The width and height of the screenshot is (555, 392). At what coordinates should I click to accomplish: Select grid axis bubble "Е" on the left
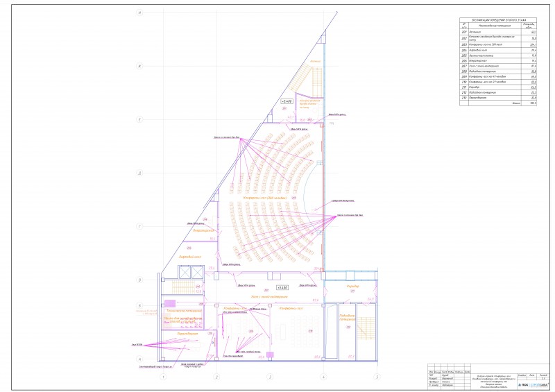pyautogui.click(x=139, y=120)
